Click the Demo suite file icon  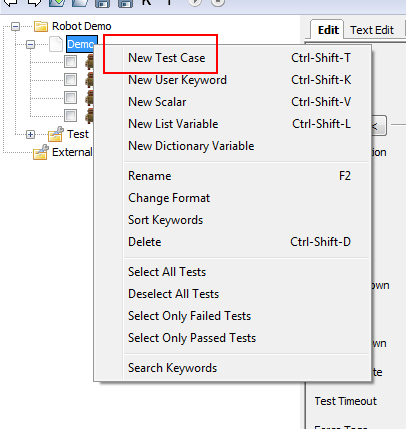point(56,44)
